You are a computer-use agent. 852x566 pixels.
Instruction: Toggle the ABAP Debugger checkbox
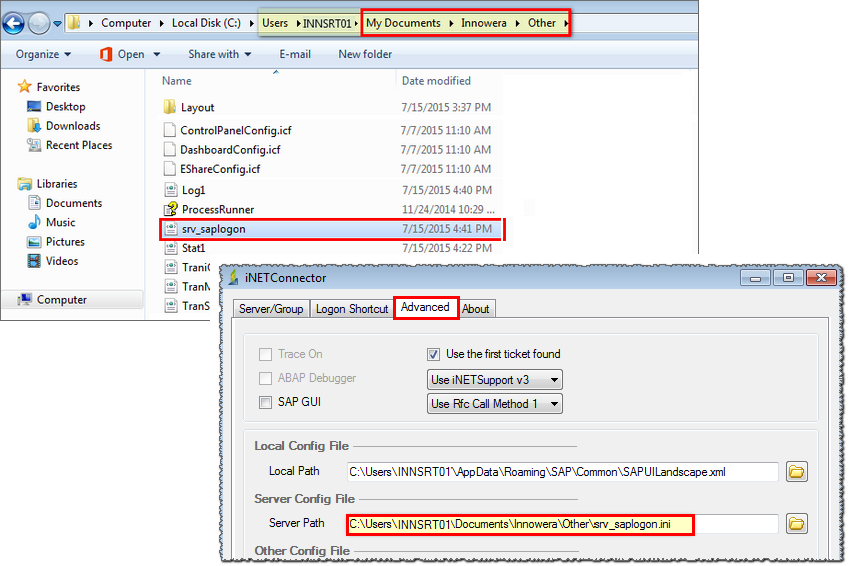click(x=265, y=378)
